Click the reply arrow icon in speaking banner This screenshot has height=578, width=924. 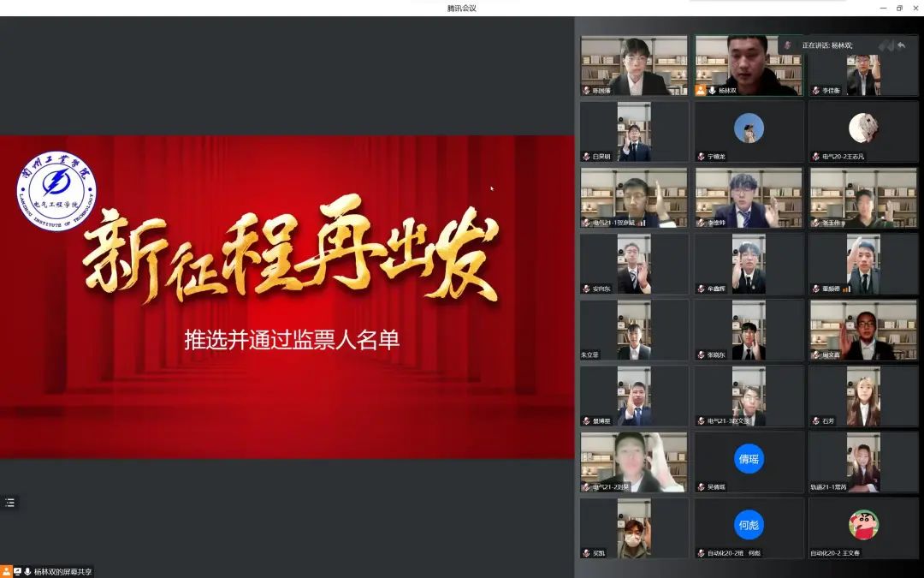(x=901, y=45)
